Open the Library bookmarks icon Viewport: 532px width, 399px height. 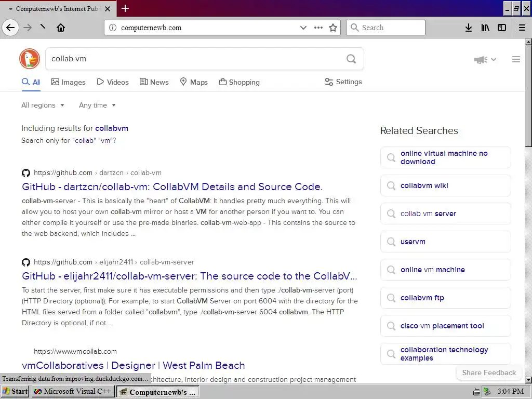tap(485, 28)
